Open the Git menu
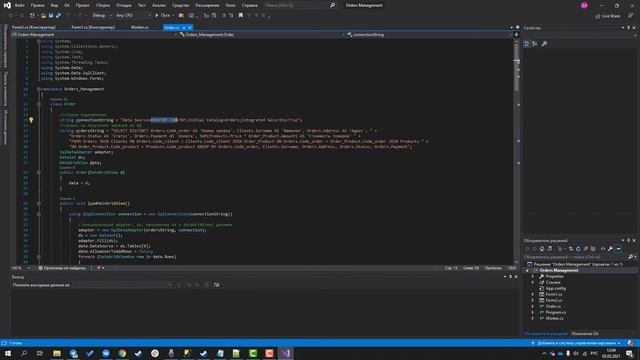The width and height of the screenshot is (640, 360). point(67,5)
